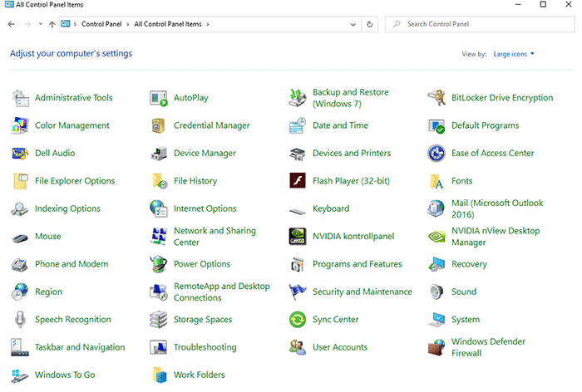
Task: Open the Flash Player icon
Action: coord(298,180)
